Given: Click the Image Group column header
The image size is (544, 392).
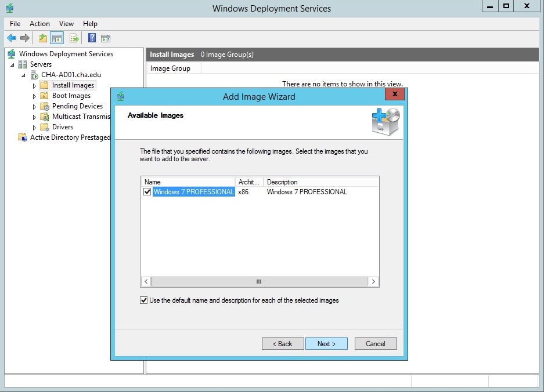Looking at the screenshot, I should 174,68.
